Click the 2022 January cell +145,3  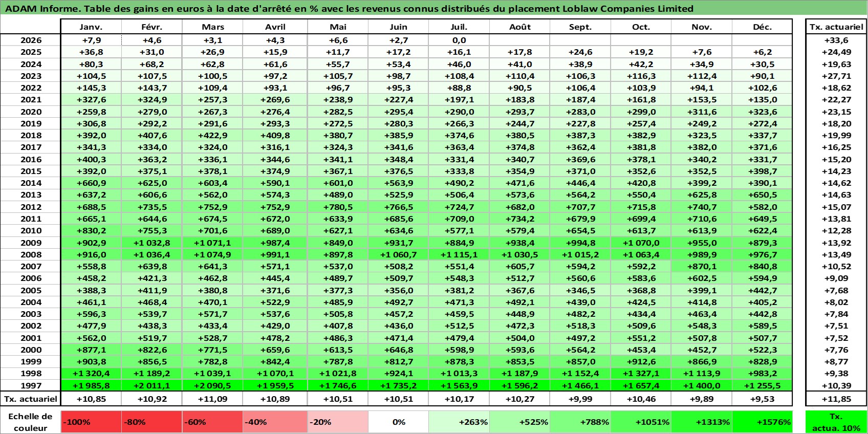click(91, 88)
